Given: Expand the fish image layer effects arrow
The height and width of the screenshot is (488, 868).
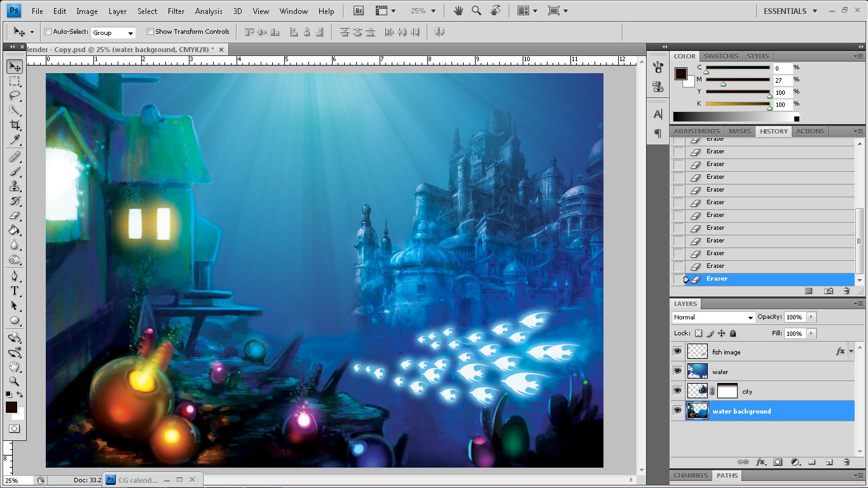Looking at the screenshot, I should 851,351.
